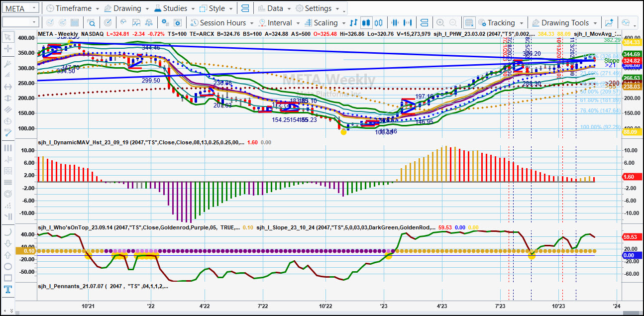Click the sjh_I_Slope study label
This screenshot has width=644, height=316.
tap(345, 227)
